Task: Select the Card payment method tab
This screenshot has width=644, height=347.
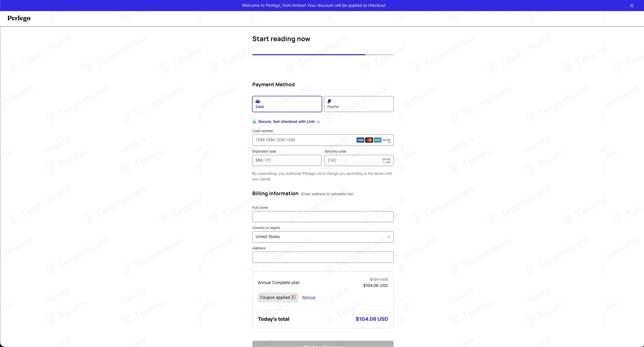Action: 287,104
